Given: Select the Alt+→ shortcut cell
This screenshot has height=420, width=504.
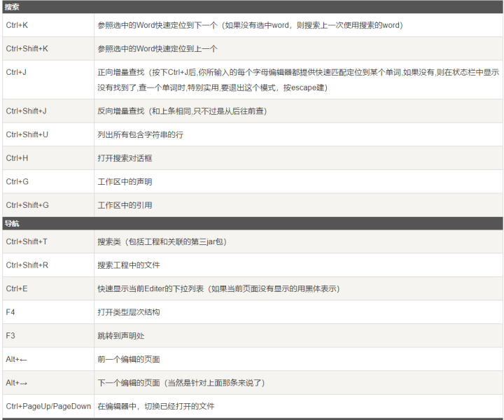Looking at the screenshot, I should click(x=48, y=383).
